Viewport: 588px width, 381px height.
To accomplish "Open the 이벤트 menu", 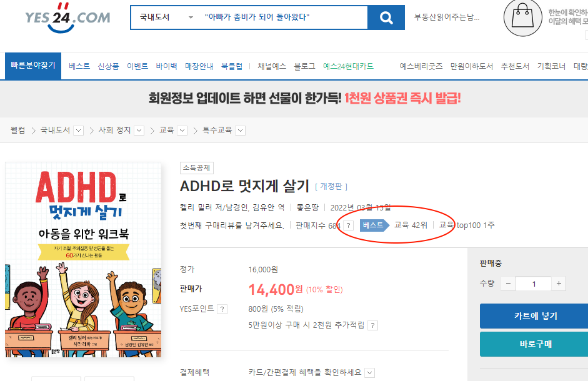I will [137, 66].
